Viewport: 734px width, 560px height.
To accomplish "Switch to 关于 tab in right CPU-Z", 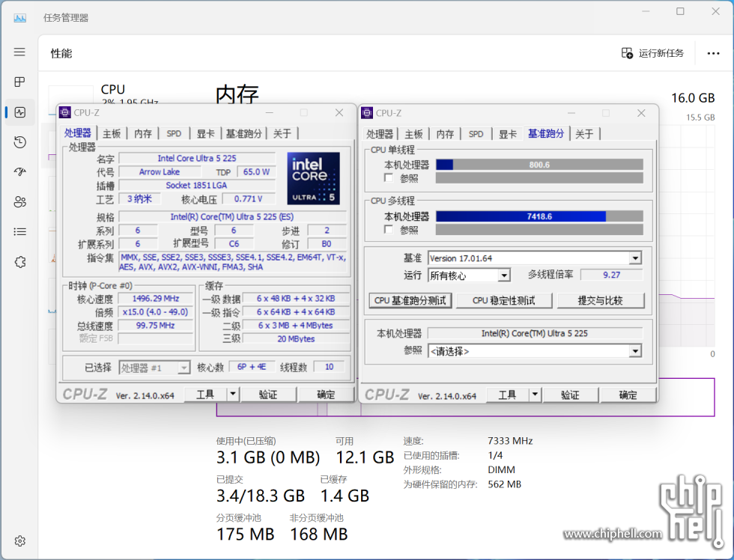I will tap(583, 134).
